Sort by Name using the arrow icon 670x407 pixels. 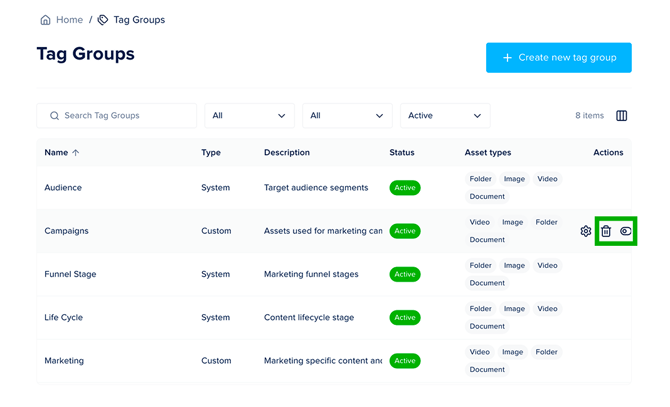tap(76, 152)
